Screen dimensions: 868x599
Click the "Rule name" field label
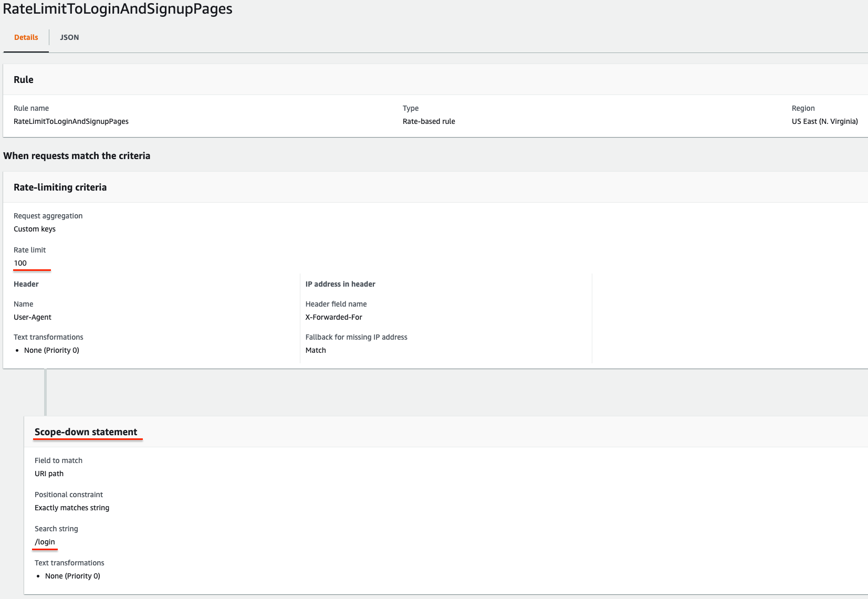(31, 108)
